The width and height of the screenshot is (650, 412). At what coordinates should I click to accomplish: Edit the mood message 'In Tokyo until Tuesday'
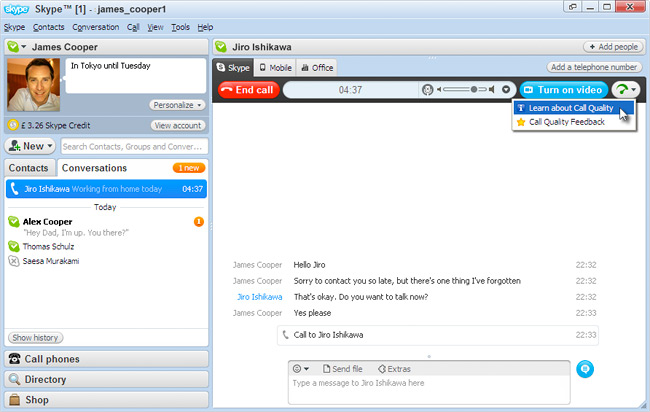tap(136, 75)
